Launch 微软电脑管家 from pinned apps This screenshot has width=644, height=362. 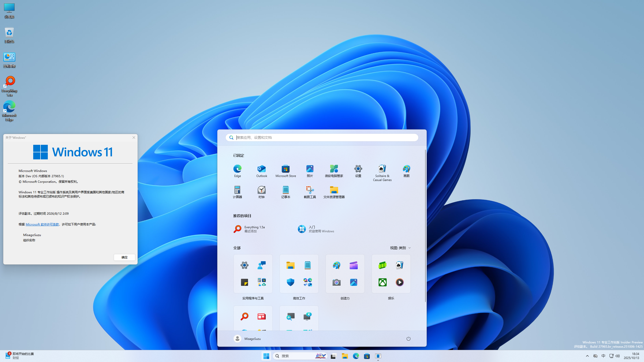coord(334,171)
